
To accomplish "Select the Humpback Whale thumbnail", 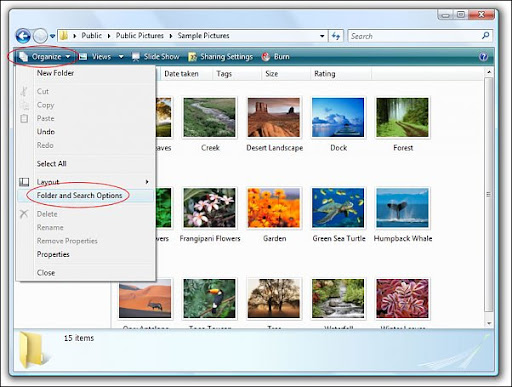I will 402,208.
